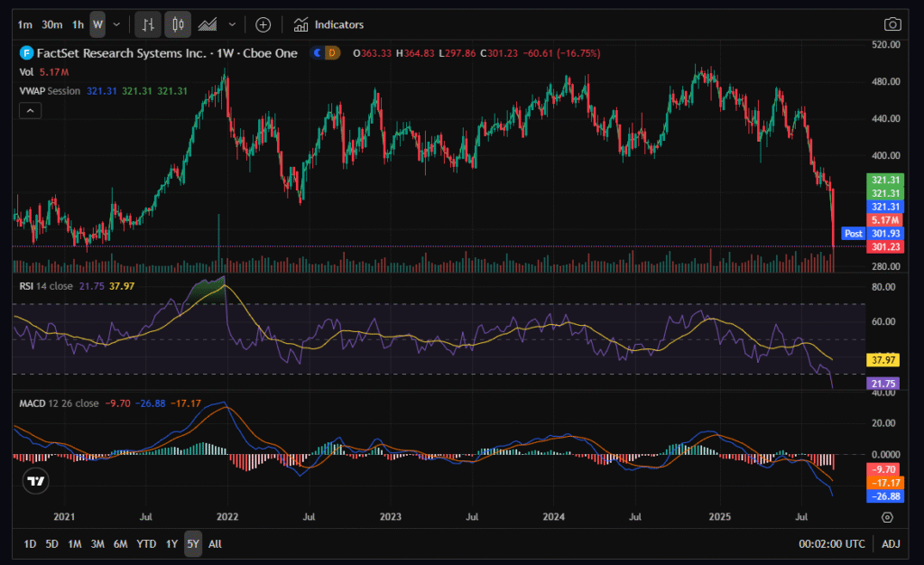Open the time interval dropdown arrow
The image size is (924, 565).
[x=116, y=24]
